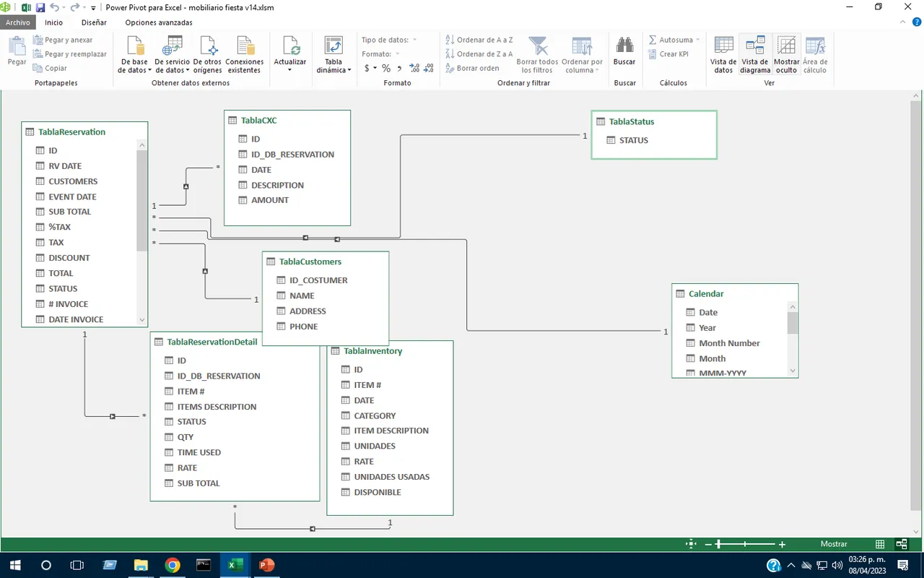This screenshot has height=578, width=924.
Task: Open Opciones avanzadas tab
Action: click(x=159, y=22)
